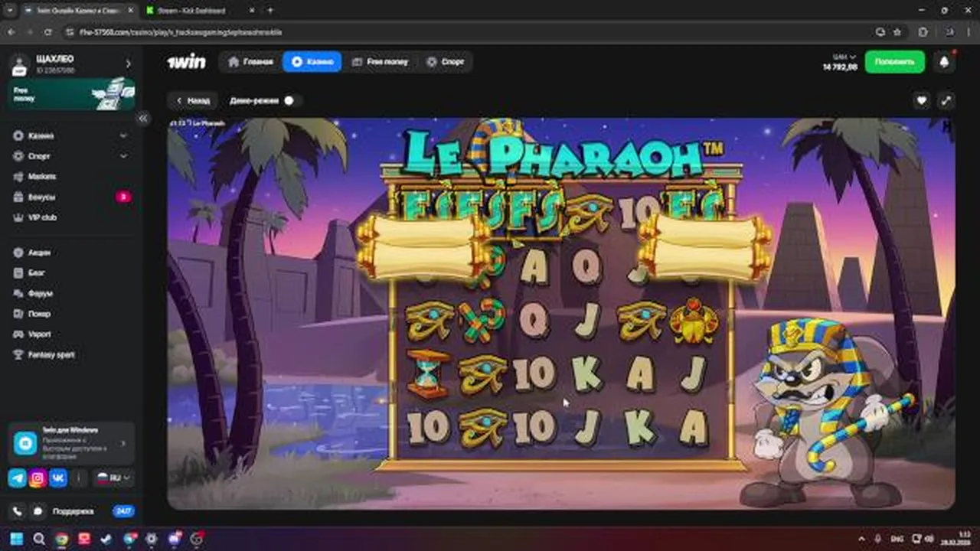
Task: Click the phone call support icon
Action: click(x=17, y=510)
